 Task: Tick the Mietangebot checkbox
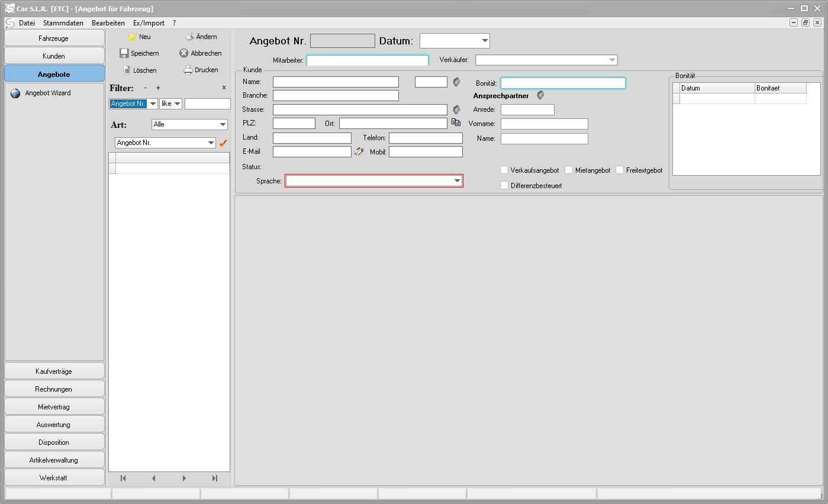569,170
